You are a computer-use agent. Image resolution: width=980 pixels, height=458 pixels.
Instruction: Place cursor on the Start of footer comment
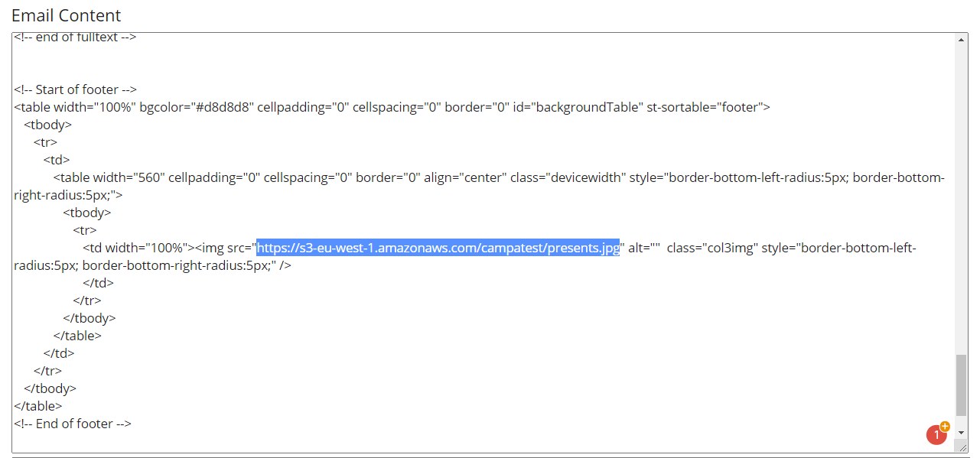[x=76, y=89]
